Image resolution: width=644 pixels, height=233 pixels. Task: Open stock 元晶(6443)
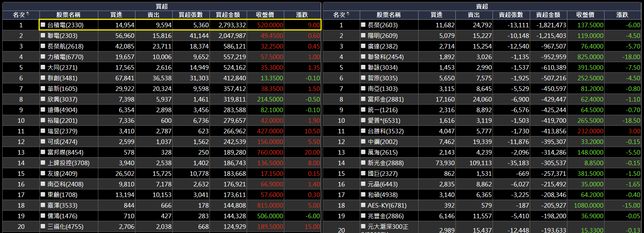[383, 184]
